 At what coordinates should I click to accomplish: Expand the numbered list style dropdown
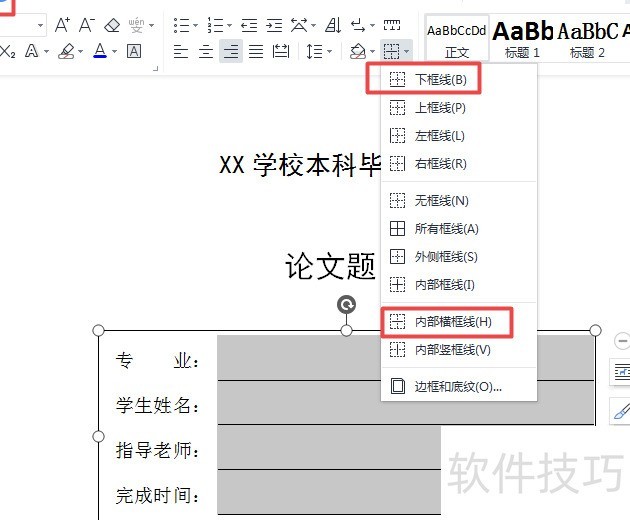(x=229, y=26)
